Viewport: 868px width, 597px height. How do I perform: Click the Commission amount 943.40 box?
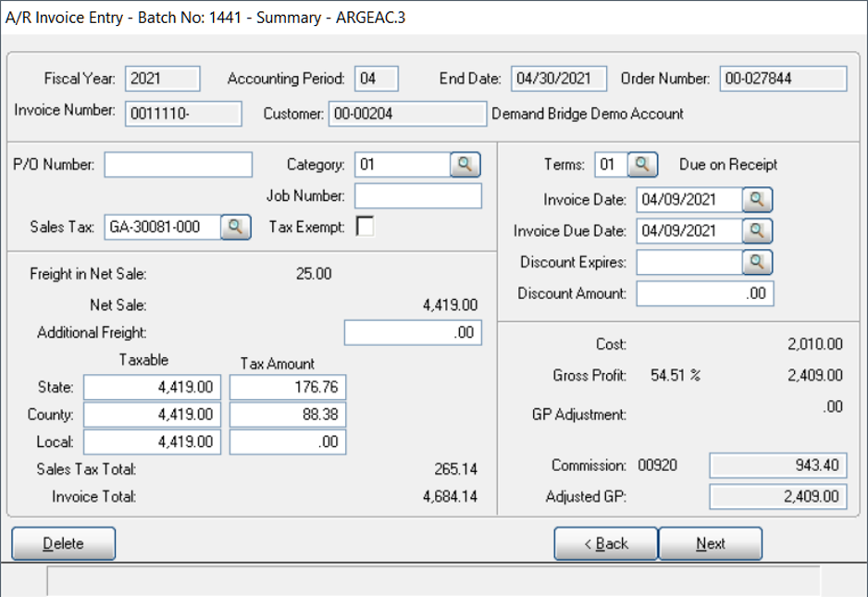point(777,466)
